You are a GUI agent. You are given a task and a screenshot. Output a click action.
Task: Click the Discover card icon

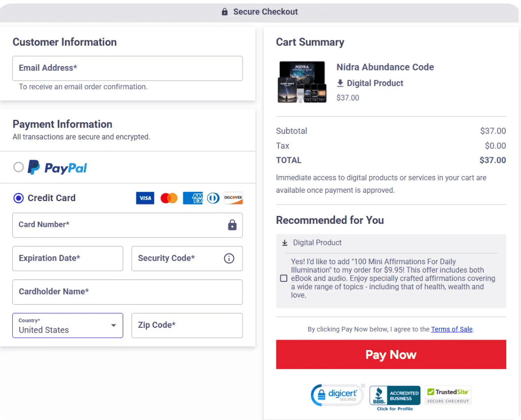pyautogui.click(x=233, y=198)
